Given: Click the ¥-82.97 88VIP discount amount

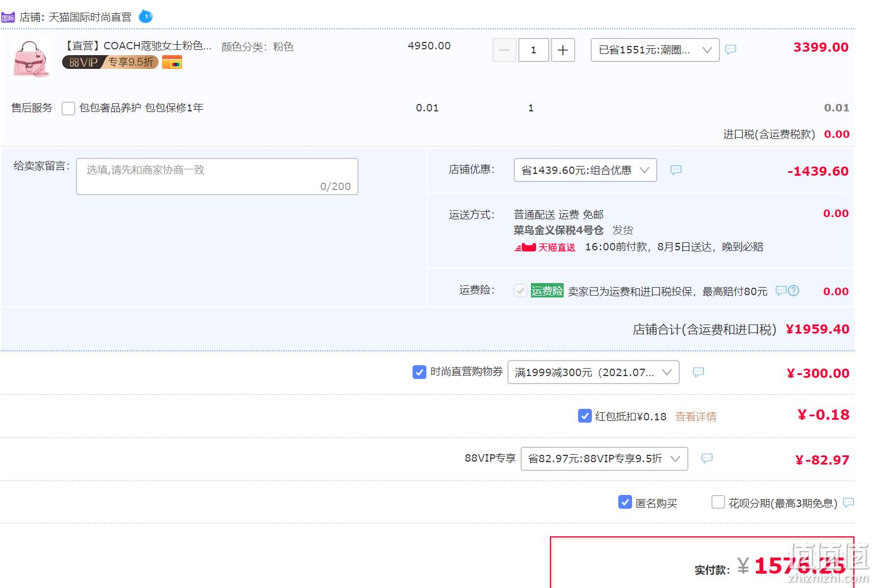Looking at the screenshot, I should coord(822,460).
